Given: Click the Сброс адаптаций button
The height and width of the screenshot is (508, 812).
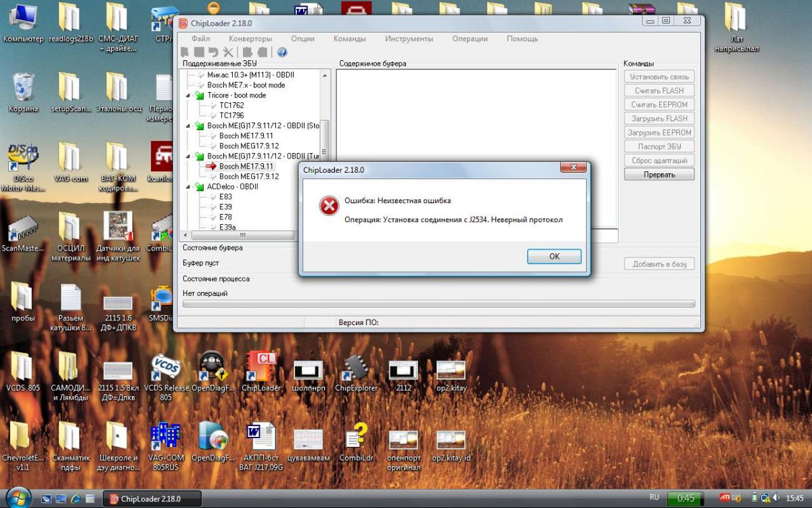Looking at the screenshot, I should coord(659,161).
